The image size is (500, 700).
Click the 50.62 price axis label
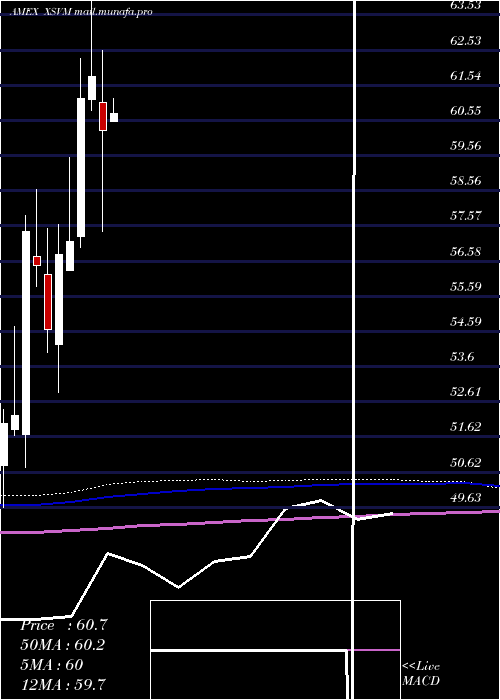point(466,463)
